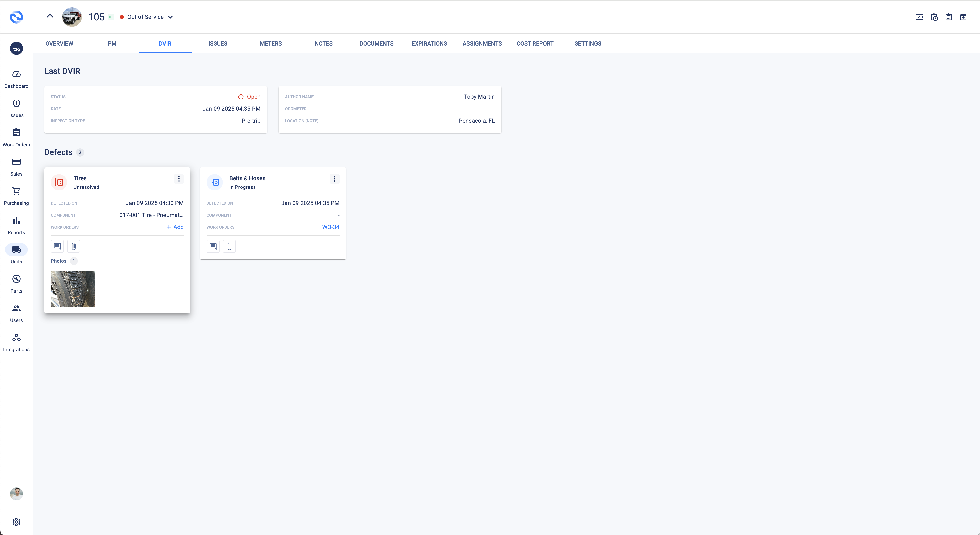Open inspection history via the clipboard-clock icon

pyautogui.click(x=934, y=17)
